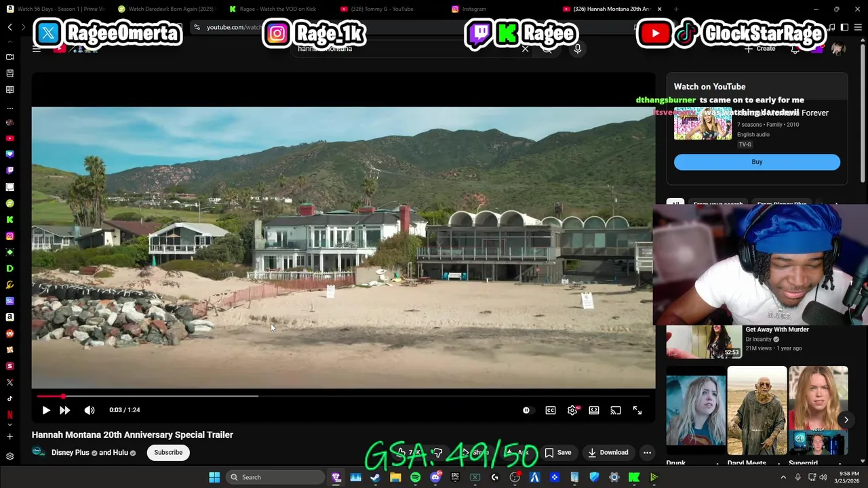Open the Create video menu
Image resolution: width=868 pixels, height=488 pixels.
click(x=760, y=49)
